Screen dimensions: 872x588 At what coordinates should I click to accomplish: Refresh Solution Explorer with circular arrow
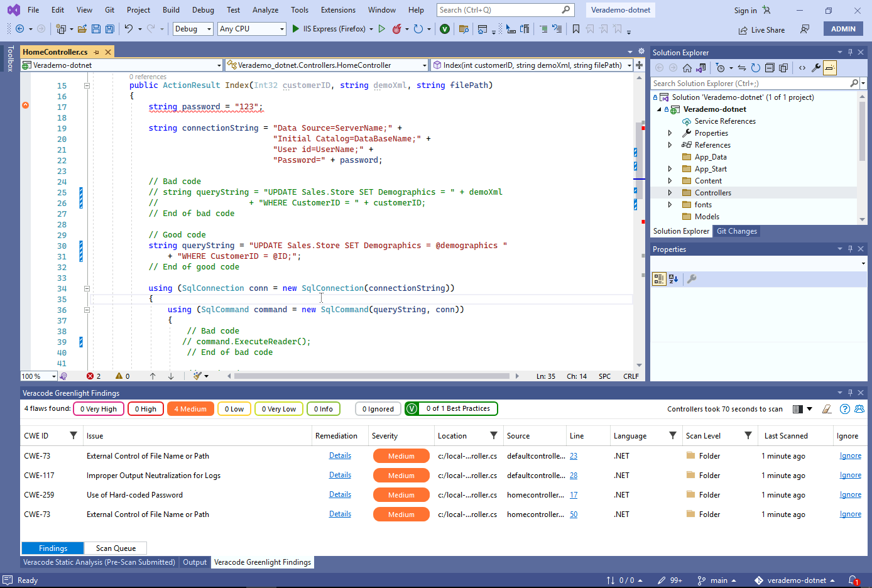tap(756, 68)
